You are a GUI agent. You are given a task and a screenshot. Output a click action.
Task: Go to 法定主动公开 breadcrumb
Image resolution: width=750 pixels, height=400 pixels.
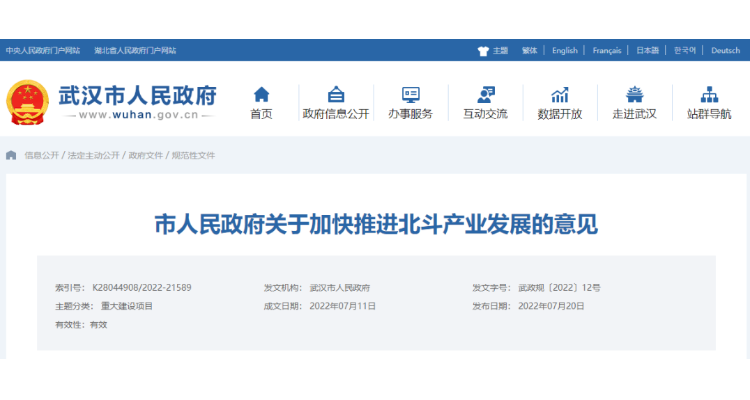tap(94, 156)
